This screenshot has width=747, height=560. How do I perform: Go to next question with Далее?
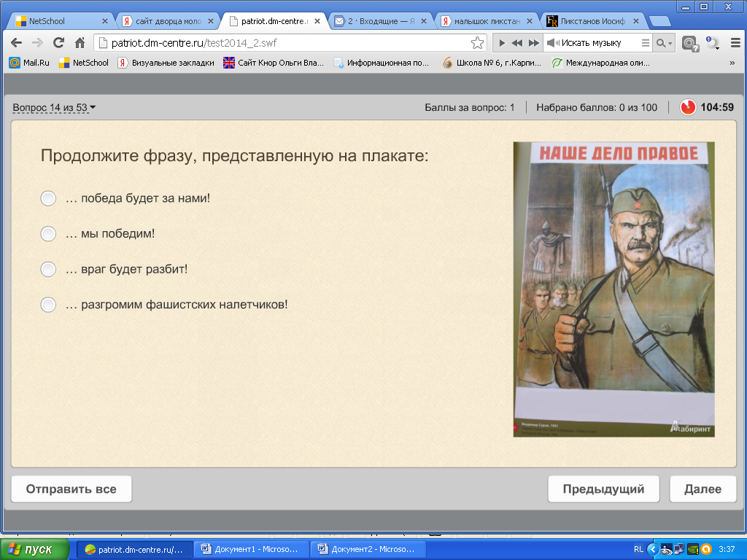[703, 489]
